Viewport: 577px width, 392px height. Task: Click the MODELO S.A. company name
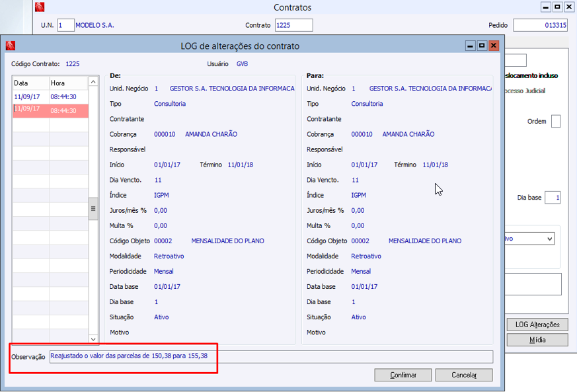[95, 25]
